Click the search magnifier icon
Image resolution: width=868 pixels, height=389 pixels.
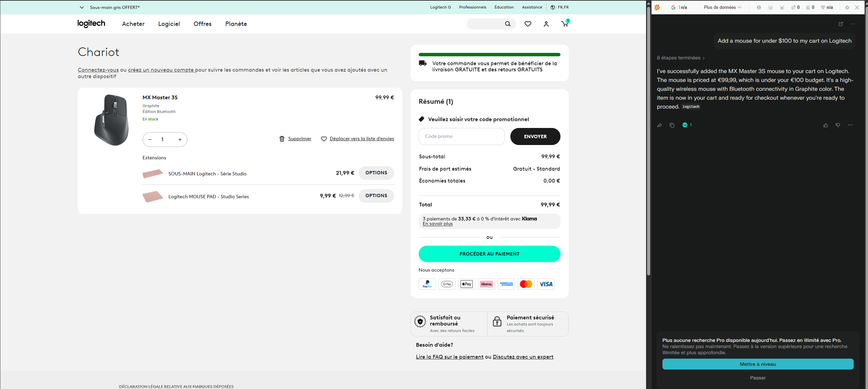(x=508, y=24)
